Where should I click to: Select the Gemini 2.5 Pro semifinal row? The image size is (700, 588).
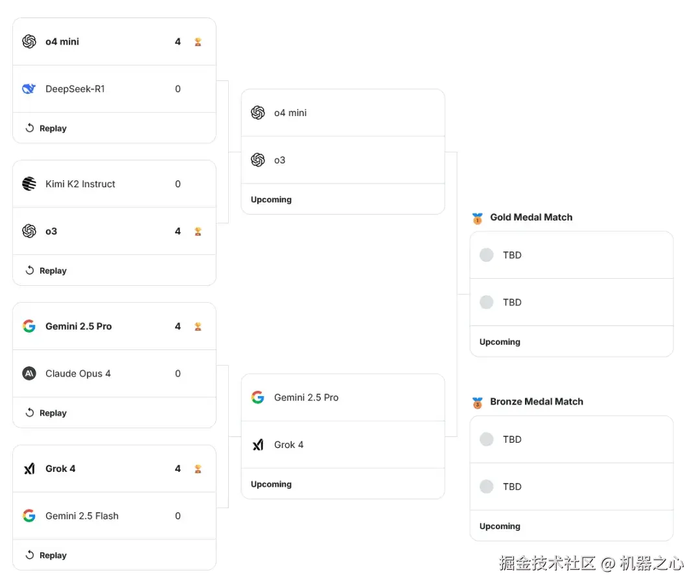click(342, 397)
